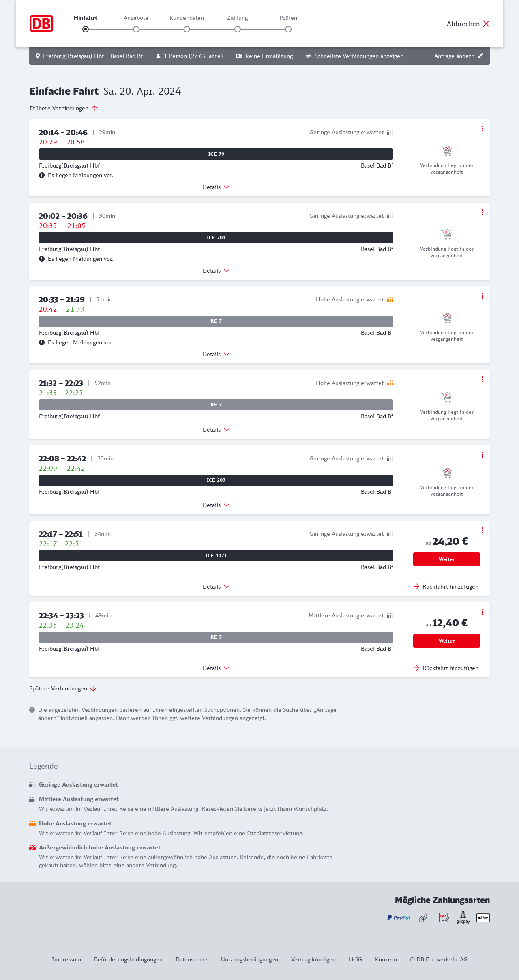This screenshot has width=519, height=980.
Task: Click the PayPal payment logo
Action: coord(399,918)
